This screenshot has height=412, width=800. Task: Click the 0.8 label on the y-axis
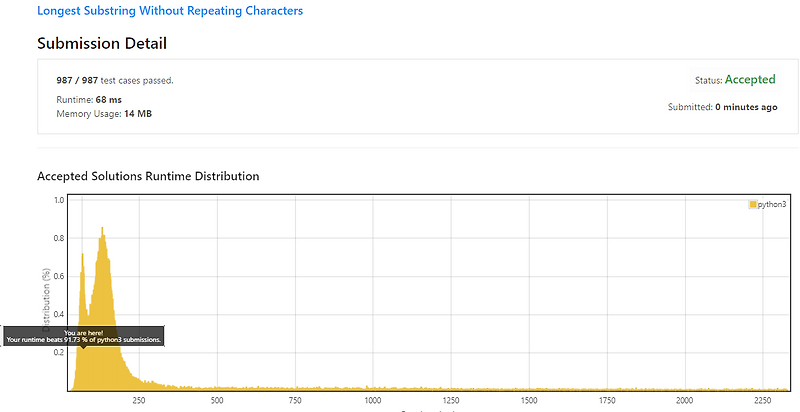tap(59, 238)
